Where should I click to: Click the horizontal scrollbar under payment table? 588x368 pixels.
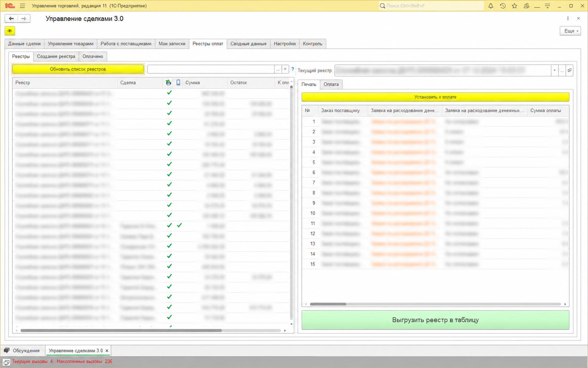[x=435, y=304]
